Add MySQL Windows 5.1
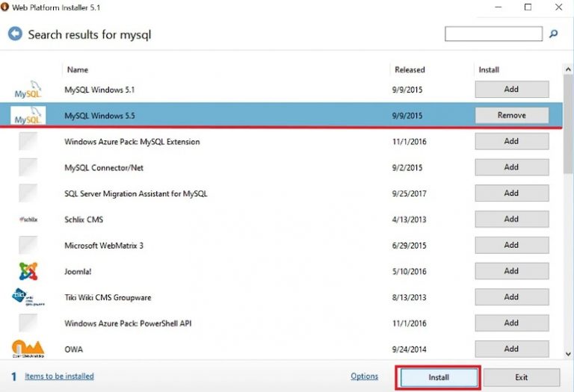 point(512,89)
